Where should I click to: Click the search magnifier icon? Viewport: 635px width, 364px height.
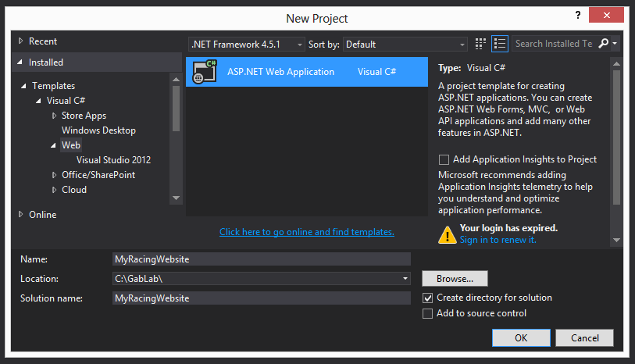coord(603,43)
